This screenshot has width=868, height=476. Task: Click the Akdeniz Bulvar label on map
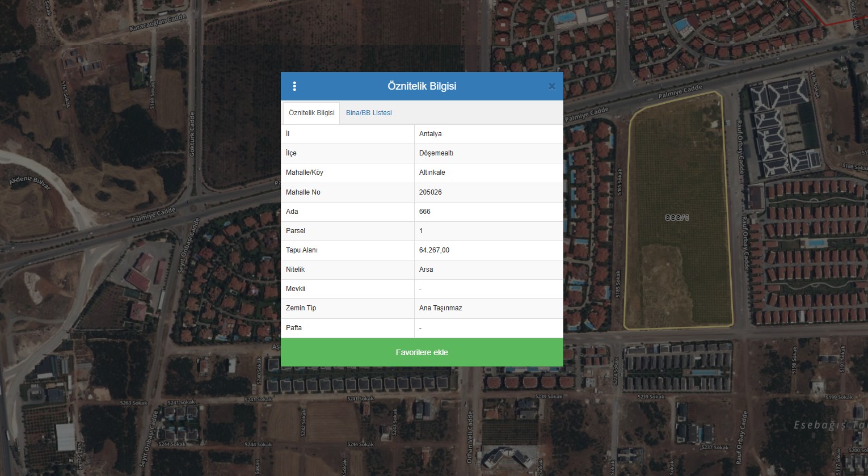[x=30, y=183]
